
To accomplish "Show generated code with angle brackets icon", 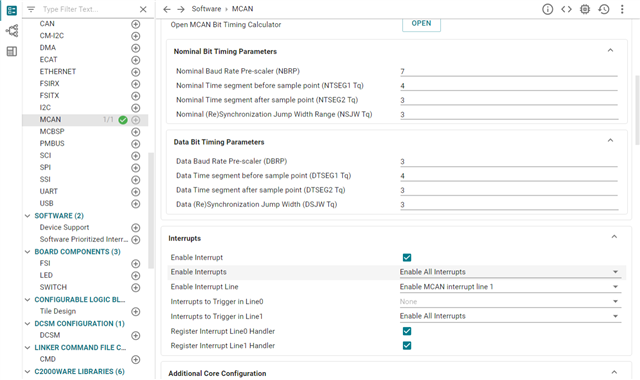I will [x=566, y=9].
